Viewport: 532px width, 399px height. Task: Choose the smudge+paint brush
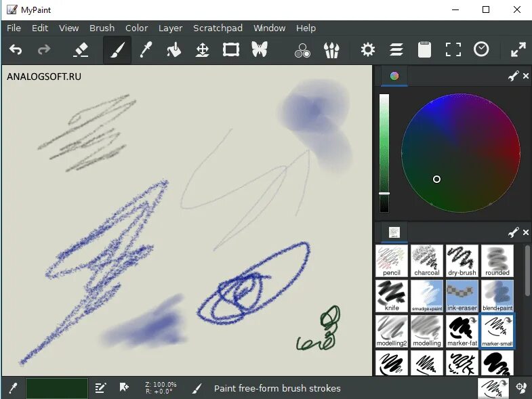(427, 296)
